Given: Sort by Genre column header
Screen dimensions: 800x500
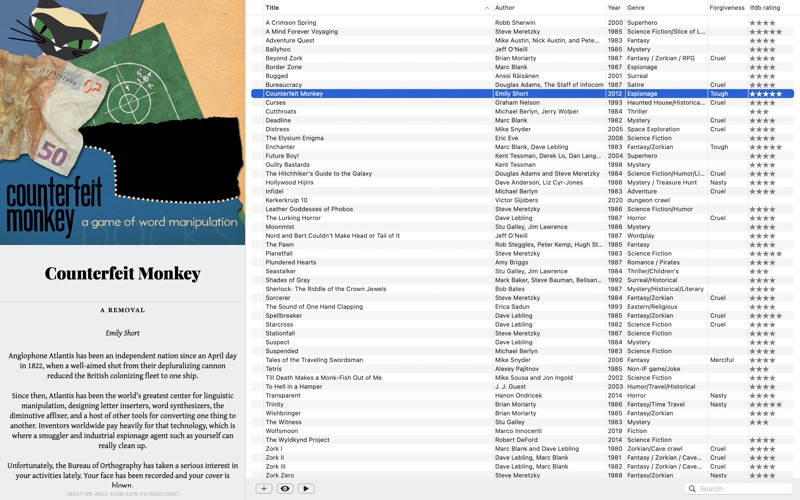Looking at the screenshot, I should click(636, 8).
